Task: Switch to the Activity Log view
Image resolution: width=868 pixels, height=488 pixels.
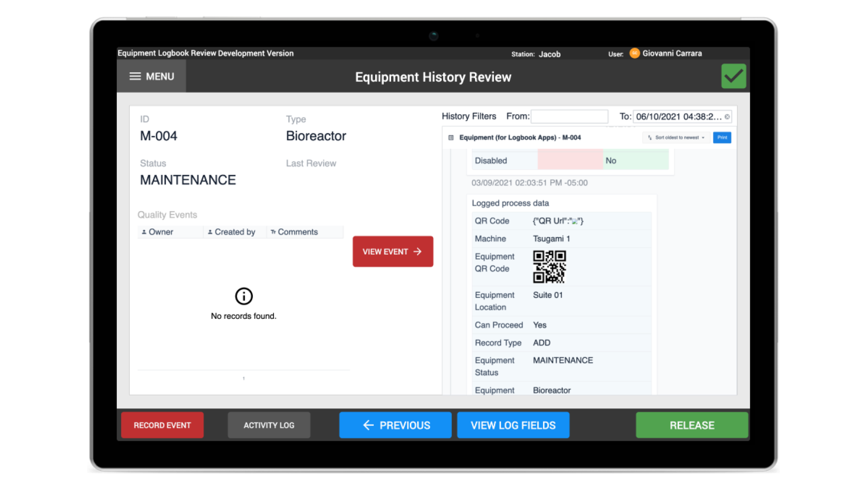Action: pyautogui.click(x=269, y=425)
